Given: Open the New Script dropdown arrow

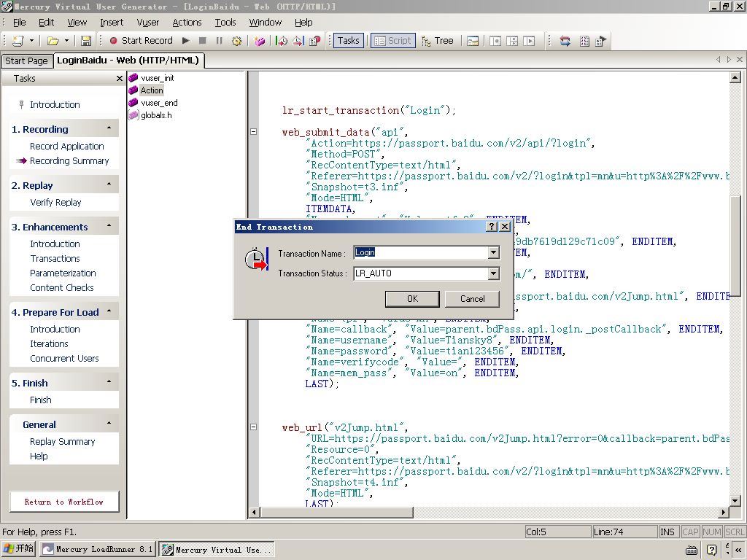Looking at the screenshot, I should 32,41.
